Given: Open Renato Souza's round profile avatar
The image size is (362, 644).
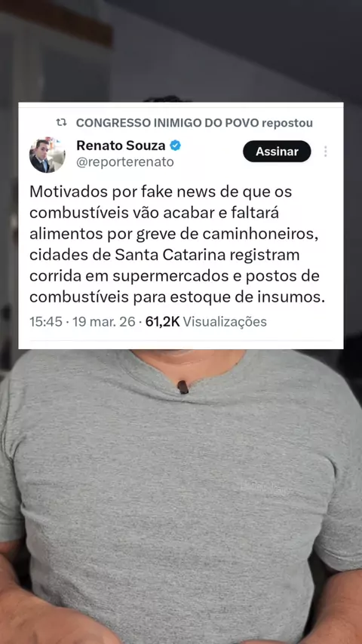Looking at the screenshot, I should click(48, 155).
